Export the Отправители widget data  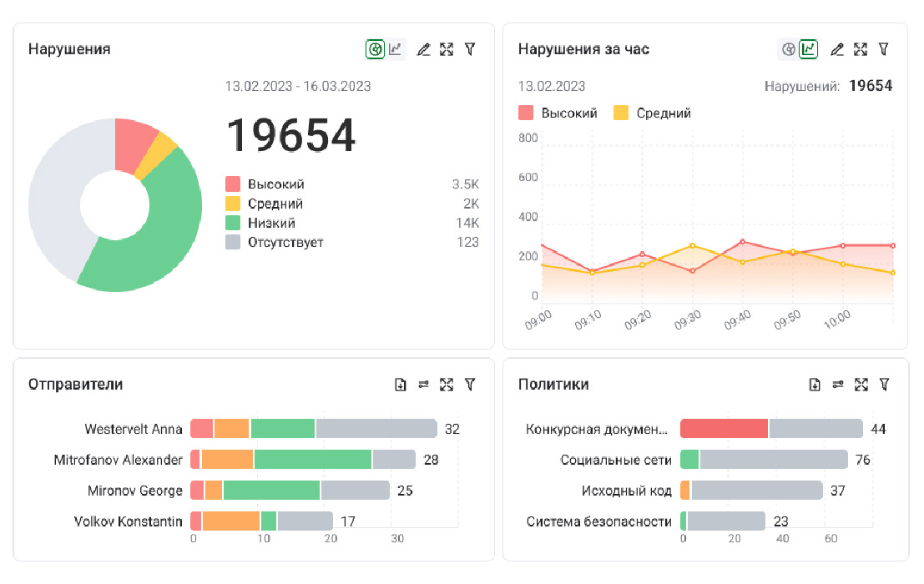(401, 385)
